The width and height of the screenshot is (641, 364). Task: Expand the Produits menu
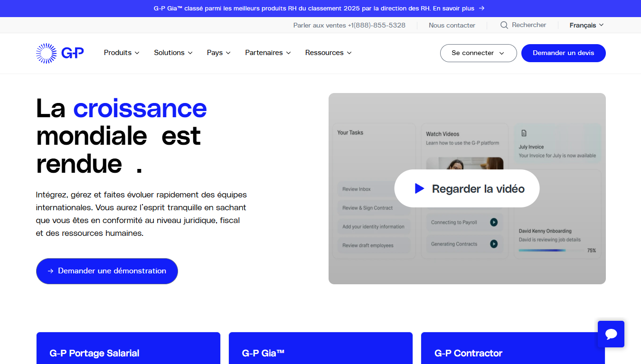tap(122, 53)
